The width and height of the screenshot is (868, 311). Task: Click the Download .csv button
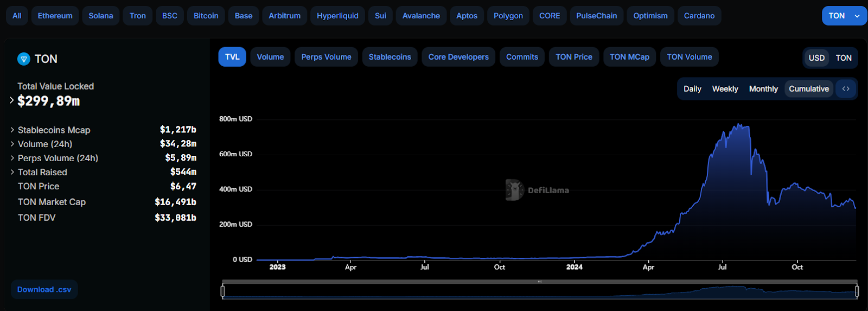(44, 289)
